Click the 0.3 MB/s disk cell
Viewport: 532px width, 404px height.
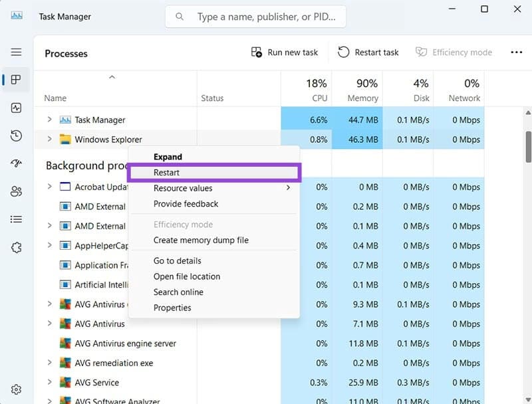tap(408, 382)
